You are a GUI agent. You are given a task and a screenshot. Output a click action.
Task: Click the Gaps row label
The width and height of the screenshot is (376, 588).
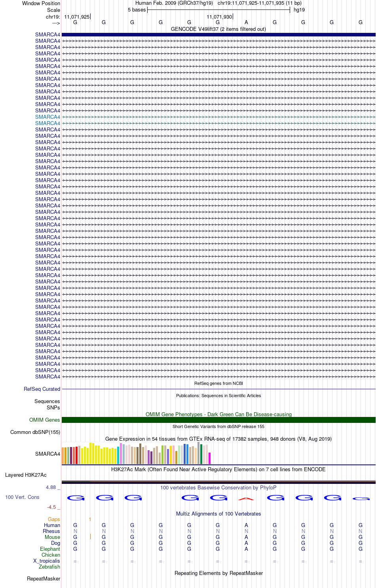[x=54, y=519]
